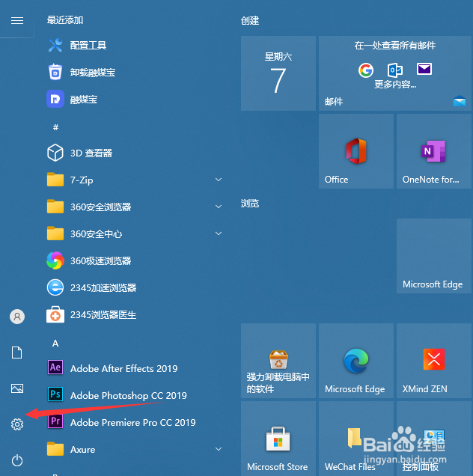
Task: Launch 360极速浏览器 colorful icon
Action: click(55, 260)
